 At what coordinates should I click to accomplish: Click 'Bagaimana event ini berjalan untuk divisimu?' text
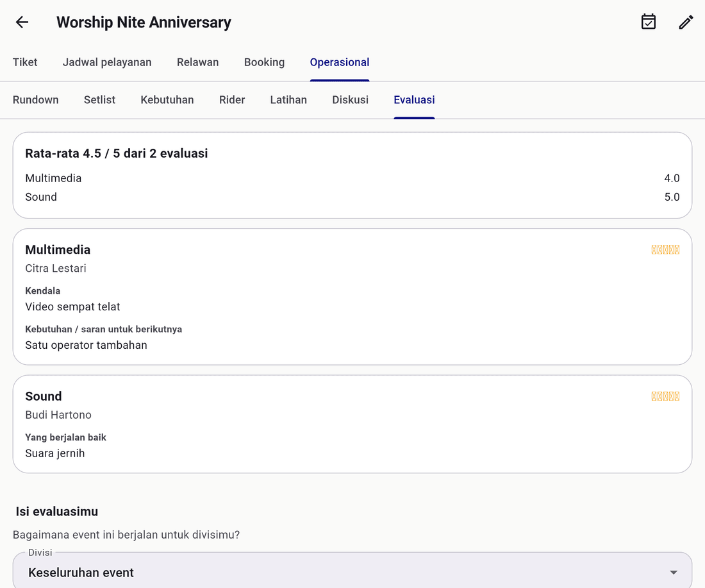click(126, 535)
